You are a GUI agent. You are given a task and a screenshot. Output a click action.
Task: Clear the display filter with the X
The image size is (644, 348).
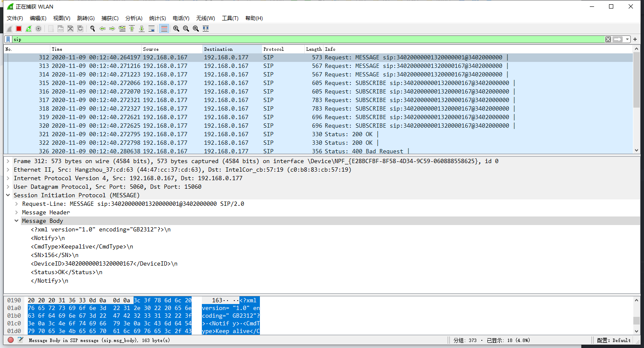[x=608, y=39]
